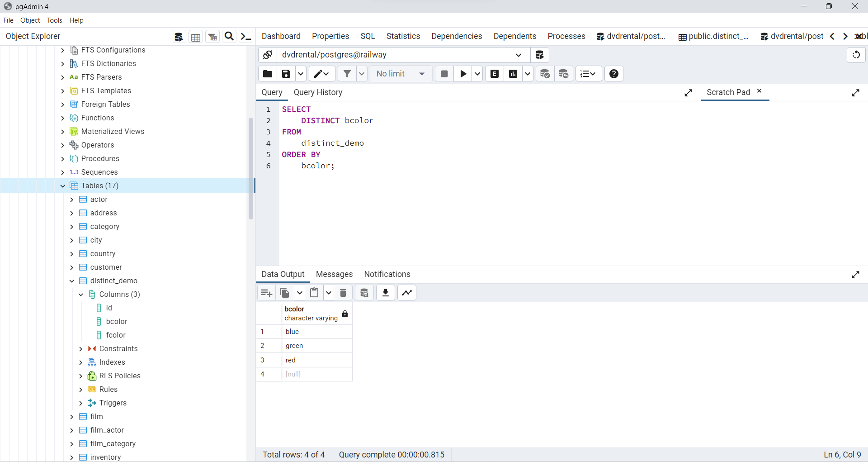This screenshot has width=868, height=462.
Task: Click the Explain (E) button
Action: pos(495,74)
